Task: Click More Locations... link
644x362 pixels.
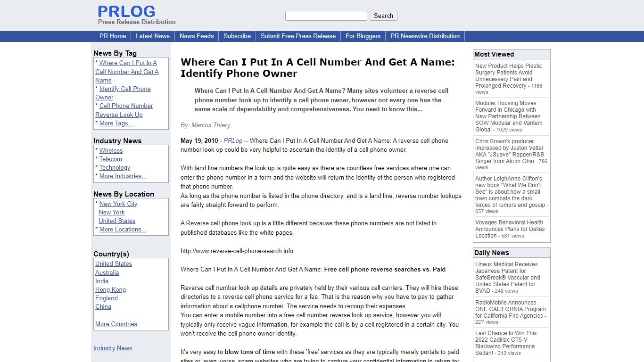Action: tap(123, 229)
